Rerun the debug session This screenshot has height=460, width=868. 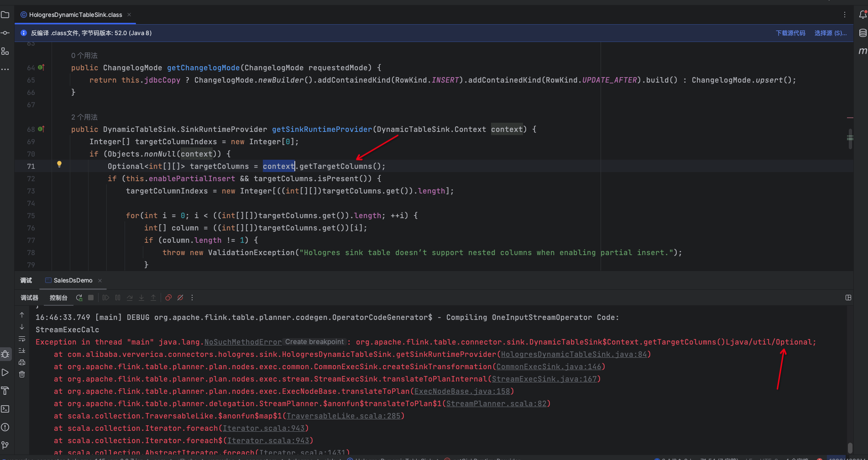coord(79,298)
